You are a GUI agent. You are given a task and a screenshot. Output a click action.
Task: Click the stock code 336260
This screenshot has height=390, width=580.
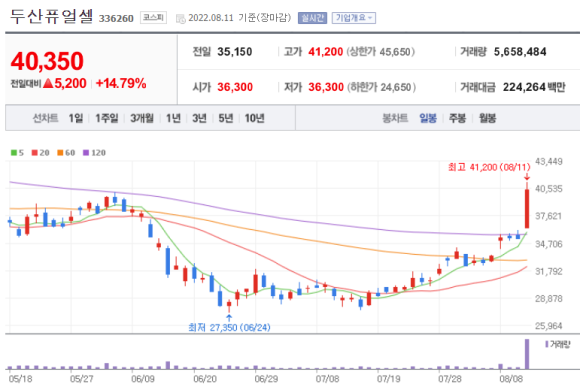pyautogui.click(x=116, y=19)
